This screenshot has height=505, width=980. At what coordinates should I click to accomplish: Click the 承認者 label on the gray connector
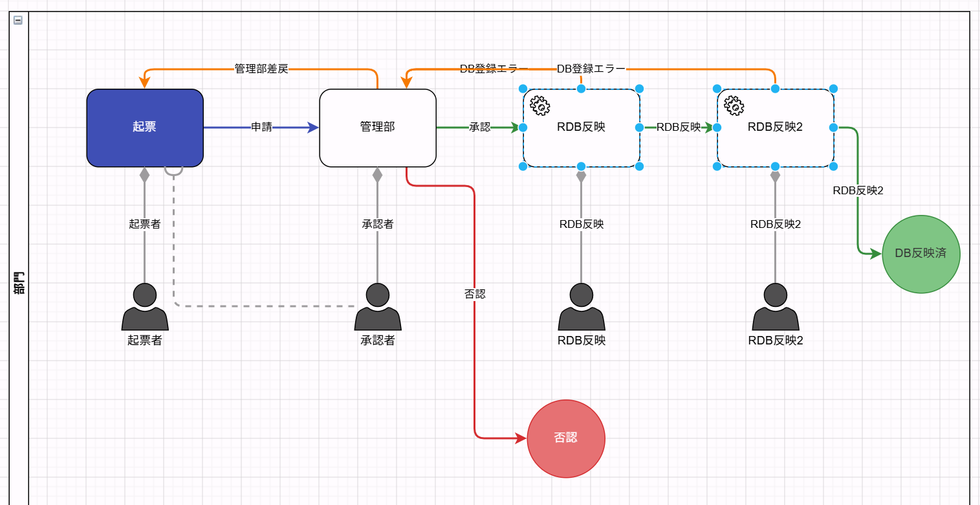pos(378,225)
